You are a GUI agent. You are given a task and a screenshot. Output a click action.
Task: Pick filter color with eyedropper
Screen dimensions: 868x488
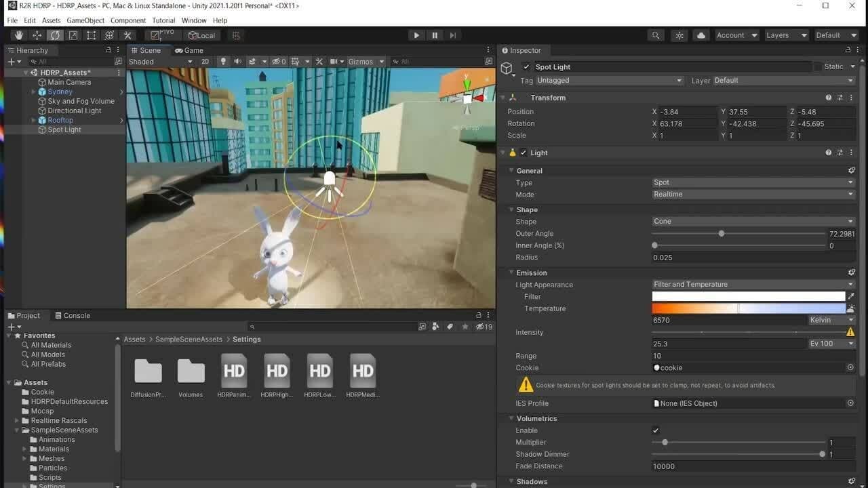(851, 296)
